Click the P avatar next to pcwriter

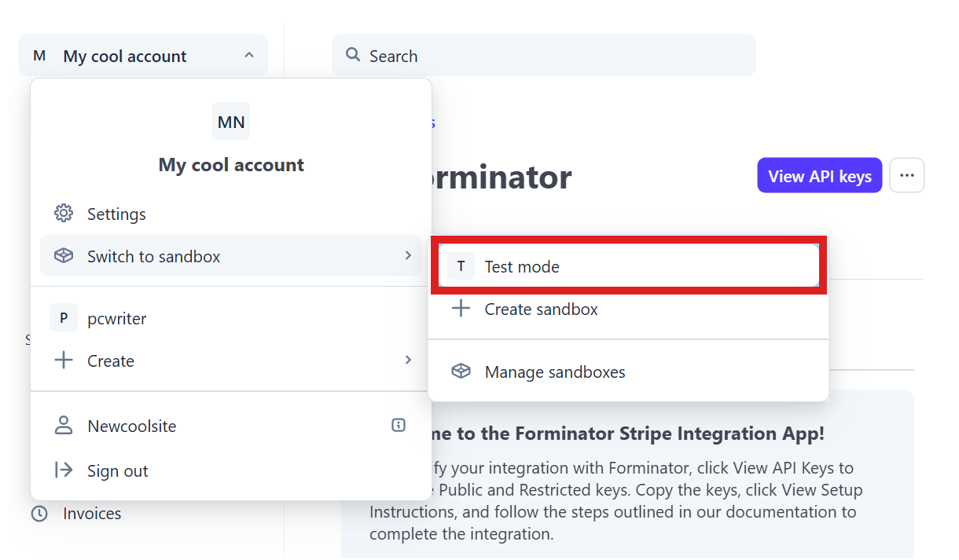[x=64, y=318]
